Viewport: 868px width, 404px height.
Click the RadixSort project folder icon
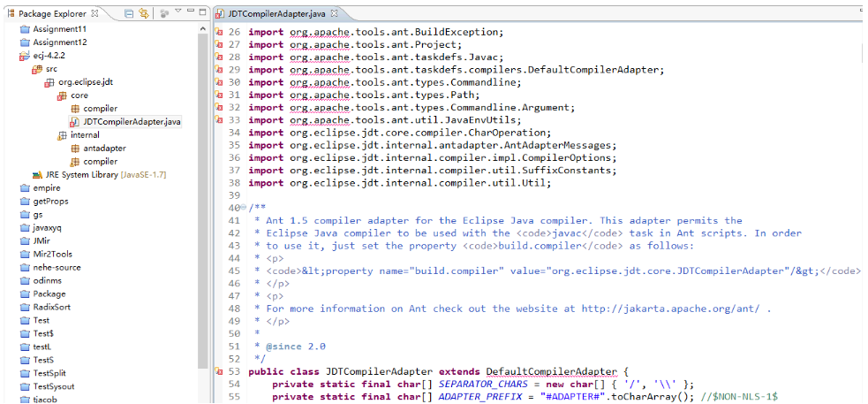point(25,307)
